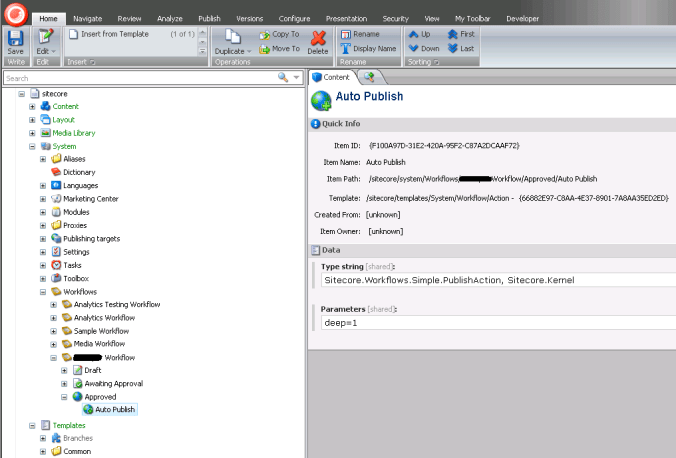Open the Developer ribbon tab

[x=523, y=19]
